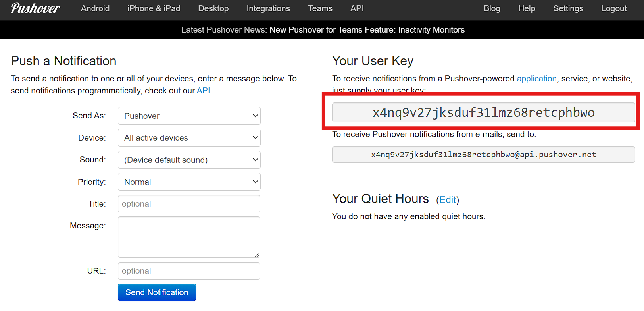
Task: Click the Pushover logo
Action: pos(35,8)
